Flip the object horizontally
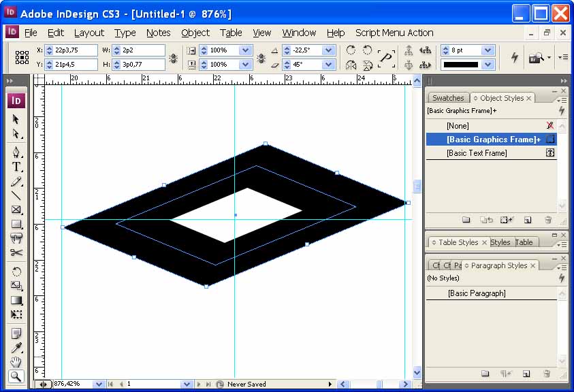Screen dimensions: 574x392 (351, 65)
